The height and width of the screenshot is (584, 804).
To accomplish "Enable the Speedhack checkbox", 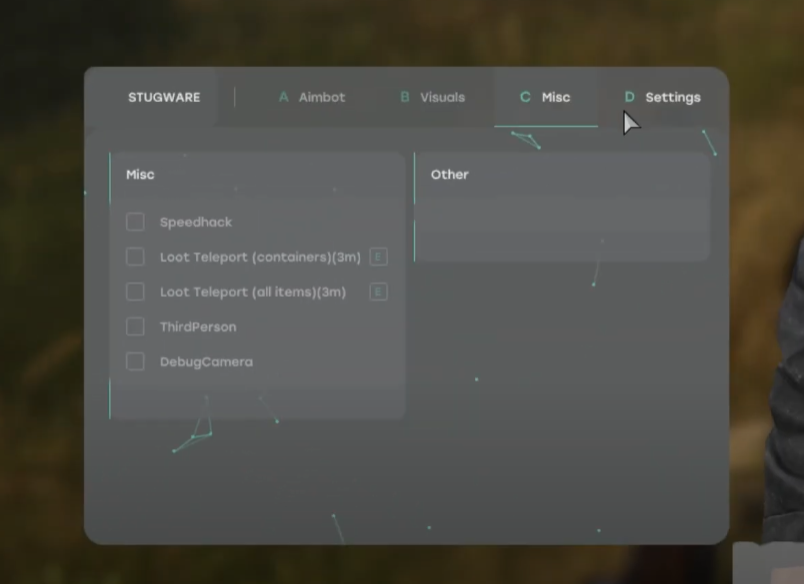I will [135, 222].
